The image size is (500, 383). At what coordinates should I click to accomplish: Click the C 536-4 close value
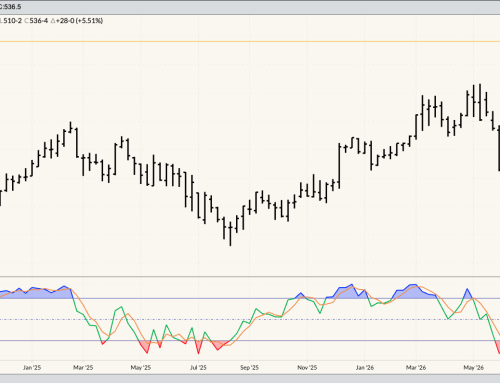(36, 21)
